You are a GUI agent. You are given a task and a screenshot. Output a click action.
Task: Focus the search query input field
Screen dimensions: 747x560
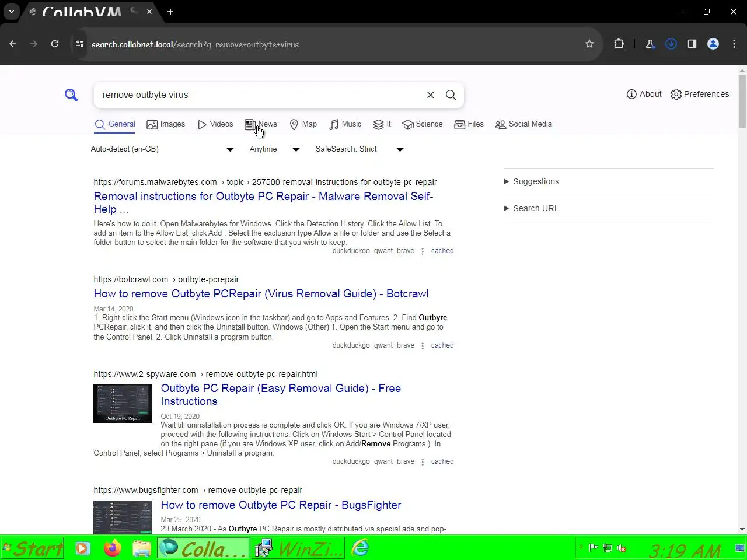pyautogui.click(x=260, y=94)
